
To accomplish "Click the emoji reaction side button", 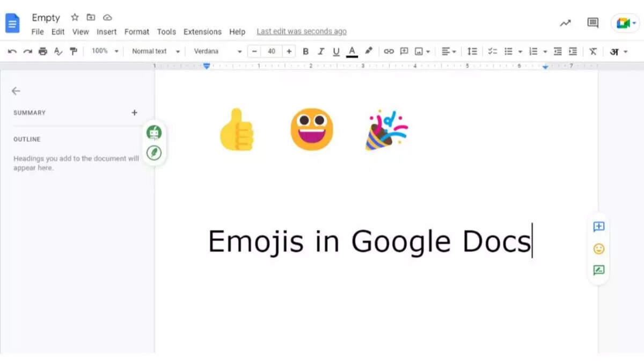I will point(599,249).
